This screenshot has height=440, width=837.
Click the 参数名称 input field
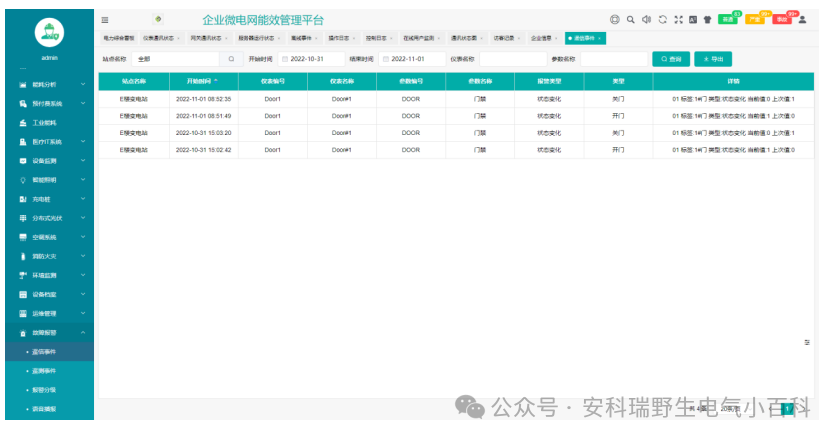(614, 59)
